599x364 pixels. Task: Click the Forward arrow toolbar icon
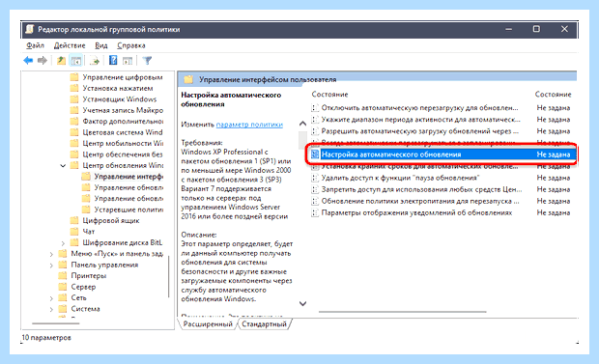[43, 61]
